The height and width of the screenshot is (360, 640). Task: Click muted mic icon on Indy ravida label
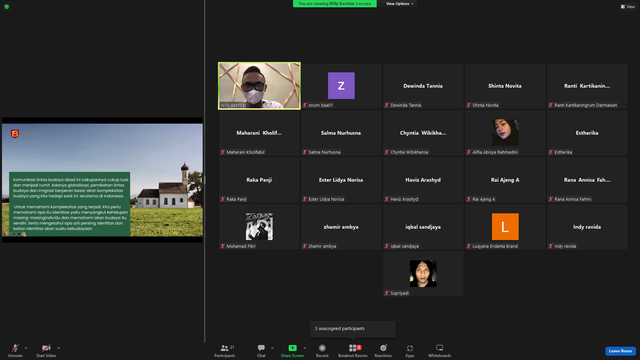pyautogui.click(x=551, y=246)
